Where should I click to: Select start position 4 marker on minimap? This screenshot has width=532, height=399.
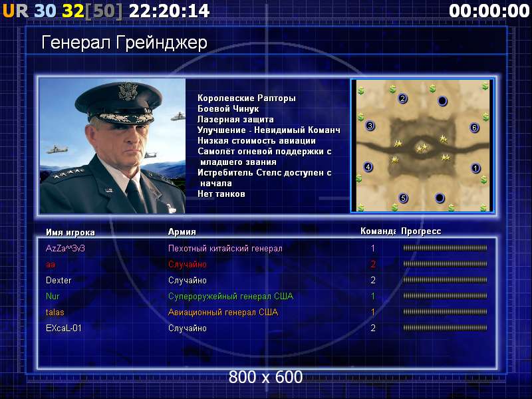click(x=368, y=167)
